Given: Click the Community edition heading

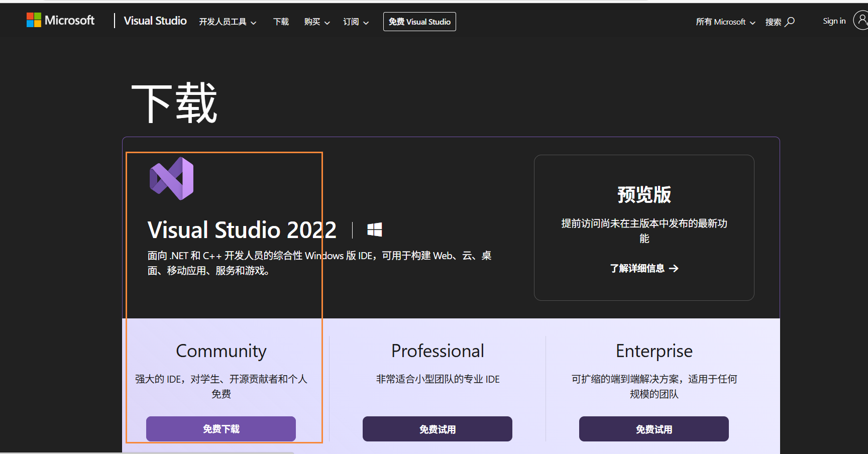Looking at the screenshot, I should 221,351.
